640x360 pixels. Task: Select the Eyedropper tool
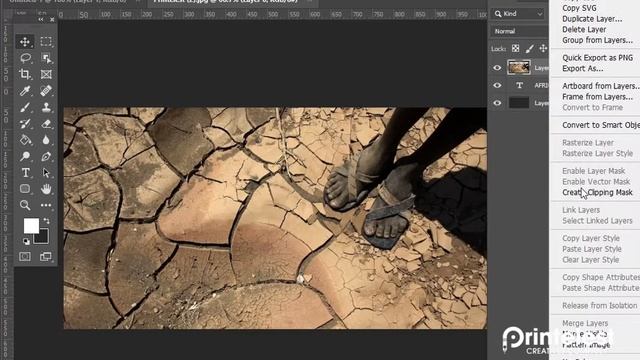(25, 91)
